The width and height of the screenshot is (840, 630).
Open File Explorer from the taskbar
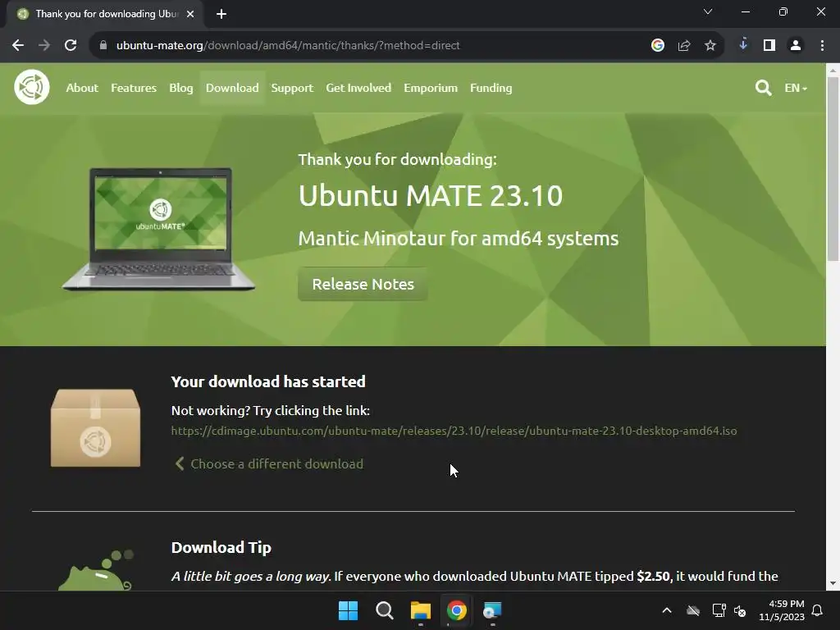pyautogui.click(x=421, y=610)
